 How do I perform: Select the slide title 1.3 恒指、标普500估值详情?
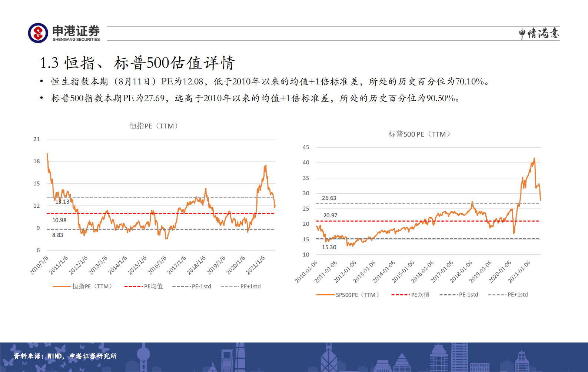coord(137,63)
